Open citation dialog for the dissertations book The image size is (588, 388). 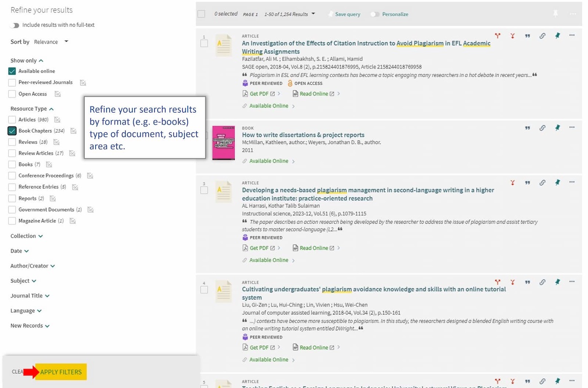coord(528,128)
